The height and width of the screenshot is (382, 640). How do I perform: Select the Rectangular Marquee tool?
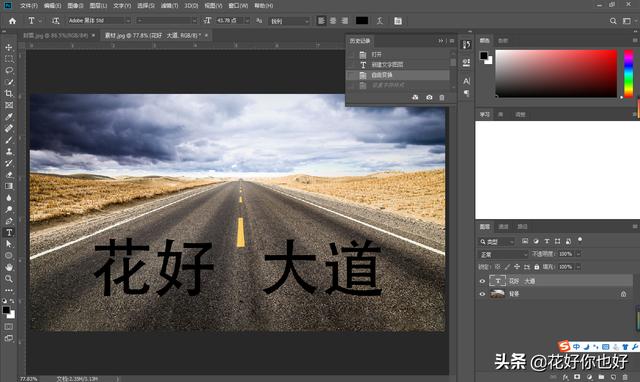(9, 59)
